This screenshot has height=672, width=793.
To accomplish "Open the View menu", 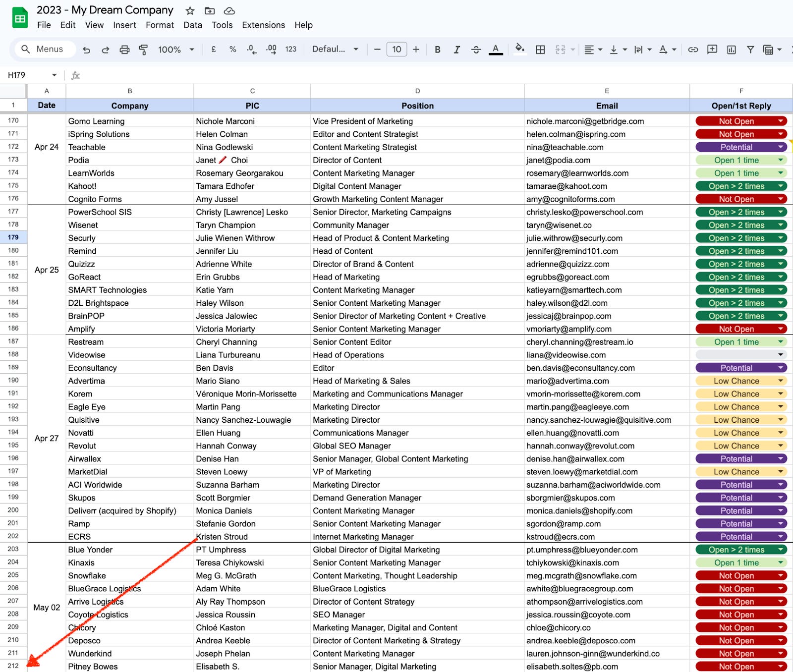I will coord(94,25).
